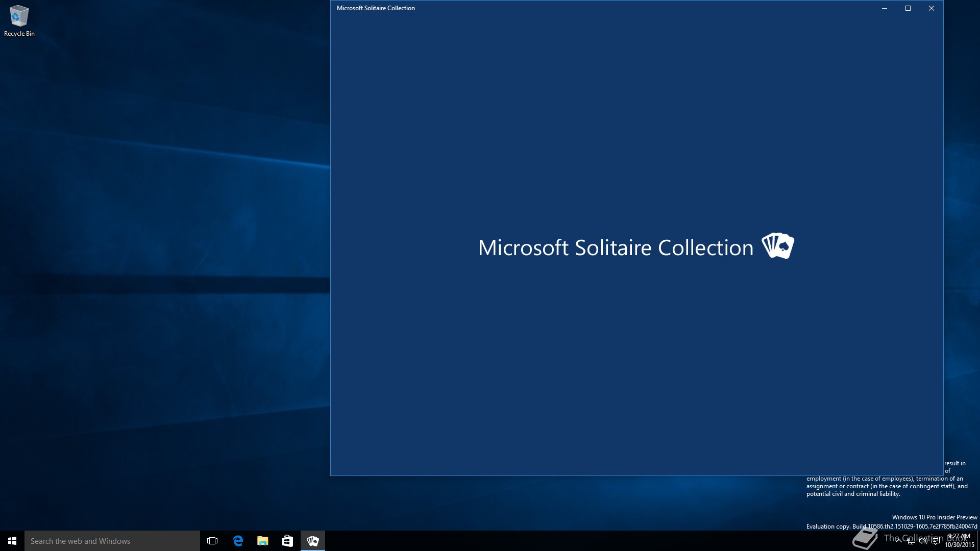Open the volume control tray icon
This screenshot has width=980, height=551.
[923, 541]
